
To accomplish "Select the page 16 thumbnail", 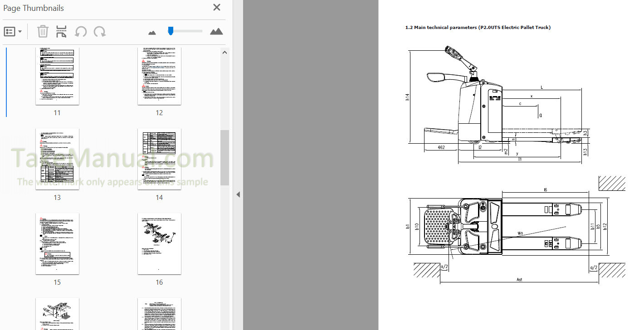I will coord(159,243).
